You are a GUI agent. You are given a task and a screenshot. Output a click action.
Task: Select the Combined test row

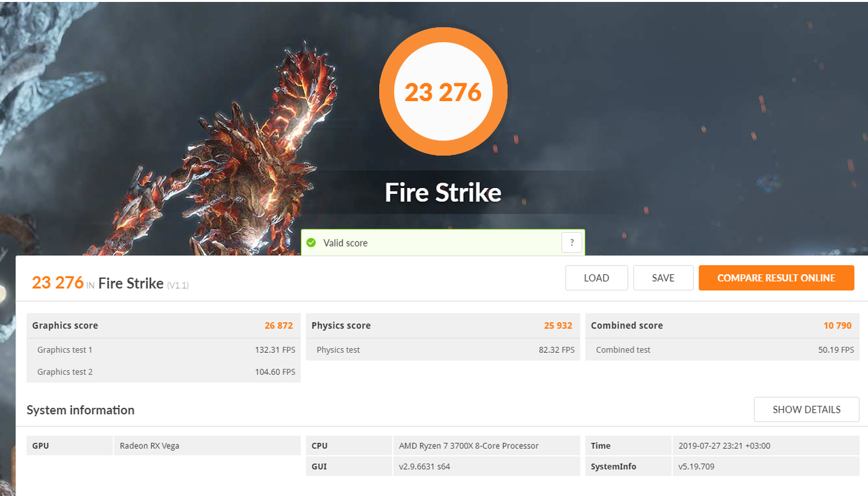[x=722, y=349]
